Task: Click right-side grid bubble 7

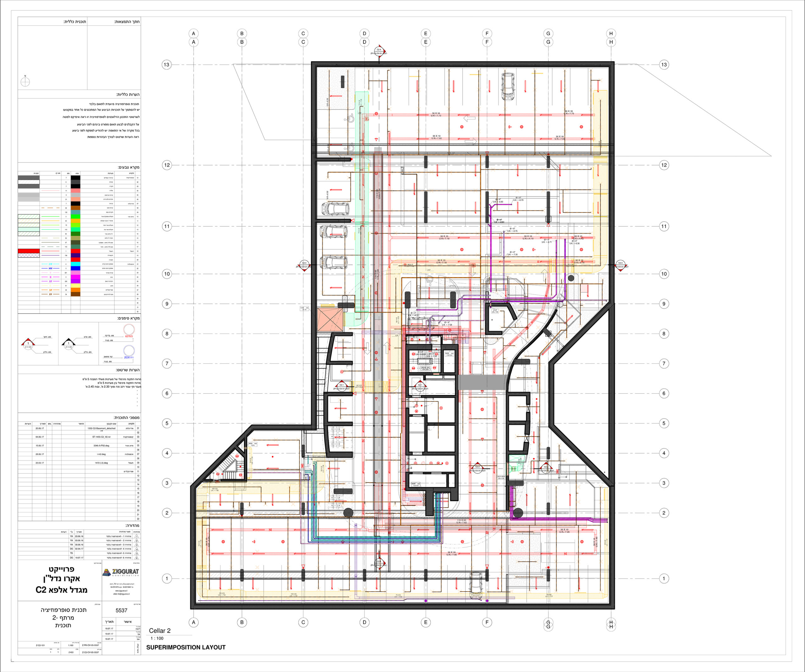Action: pos(664,363)
